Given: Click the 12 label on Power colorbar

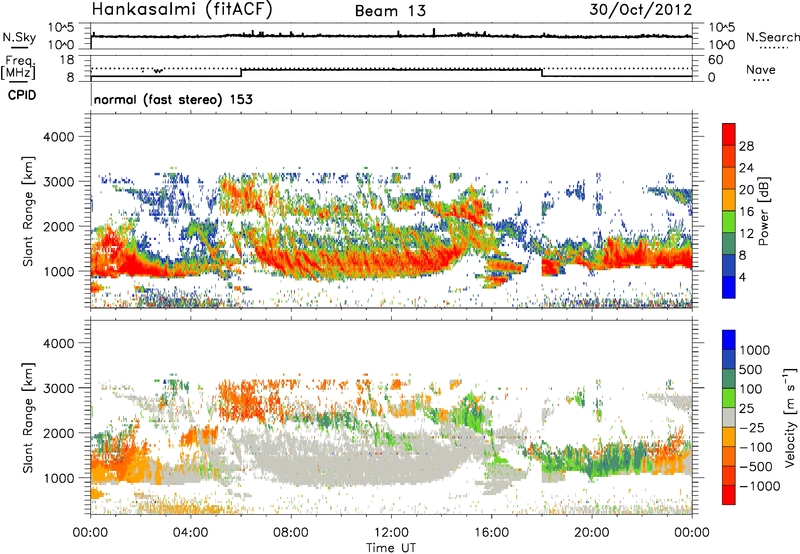Looking at the screenshot, I should (x=746, y=234).
